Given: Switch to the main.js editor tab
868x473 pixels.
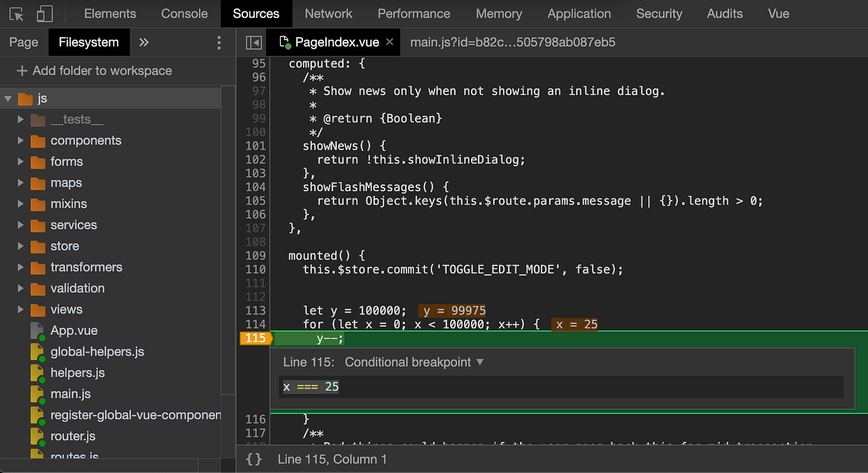Looking at the screenshot, I should [512, 42].
